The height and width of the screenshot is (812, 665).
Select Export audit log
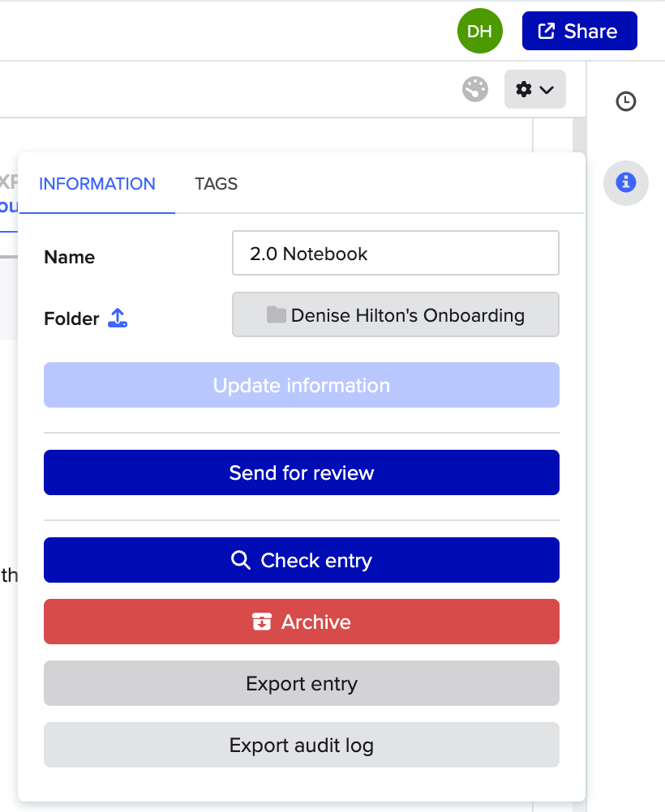tap(301, 745)
